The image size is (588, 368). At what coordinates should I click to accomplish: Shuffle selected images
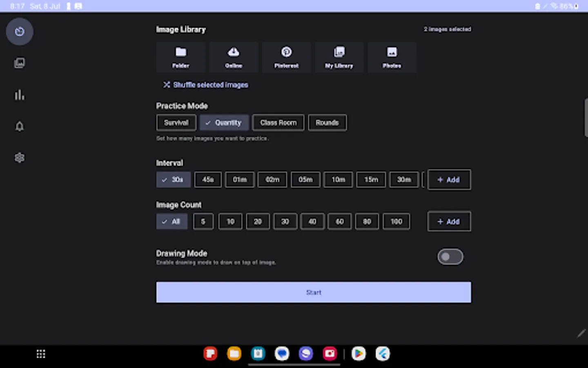206,85
